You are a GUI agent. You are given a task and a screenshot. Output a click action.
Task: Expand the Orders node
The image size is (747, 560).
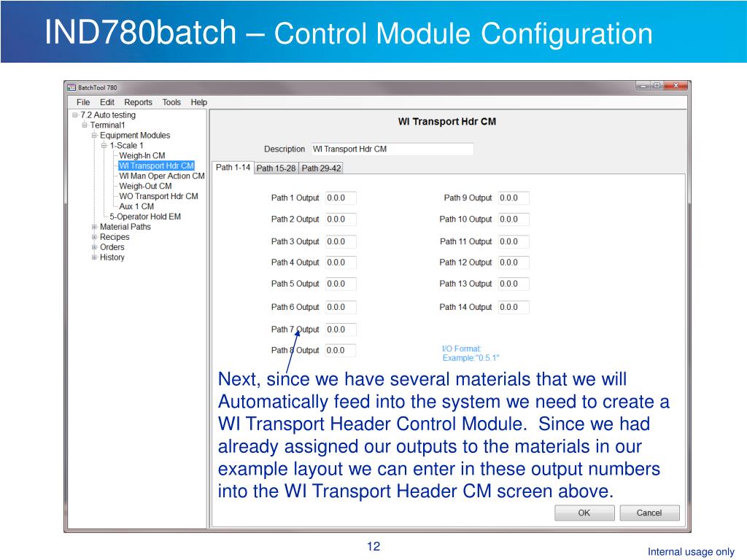coord(94,247)
